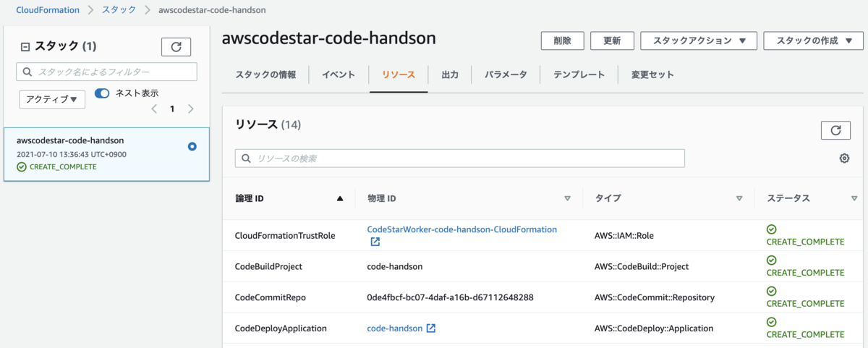Screen dimensions: 868x348
Task: Open the アクティブ filter dropdown
Action: tap(52, 99)
